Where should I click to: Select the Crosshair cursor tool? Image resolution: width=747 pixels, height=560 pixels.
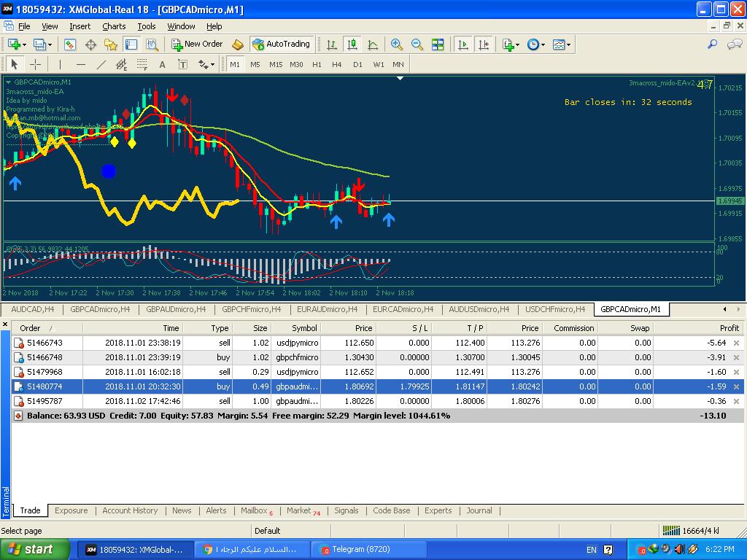pos(35,64)
